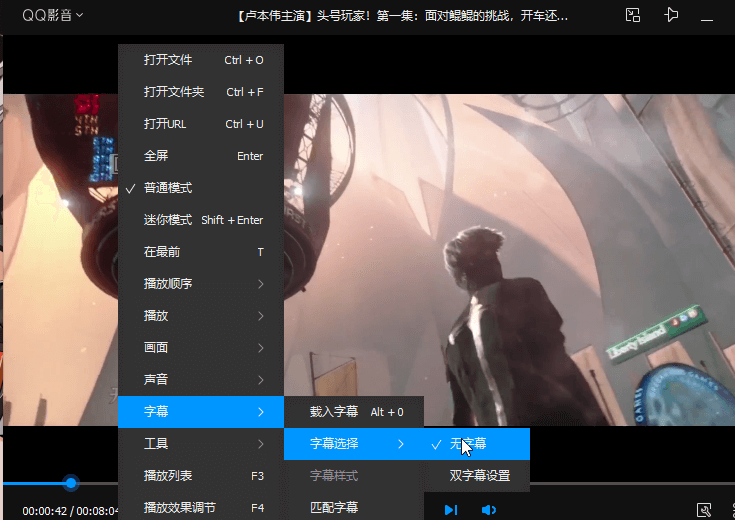
Task: Pin the window on top with pin icon
Action: pos(671,15)
